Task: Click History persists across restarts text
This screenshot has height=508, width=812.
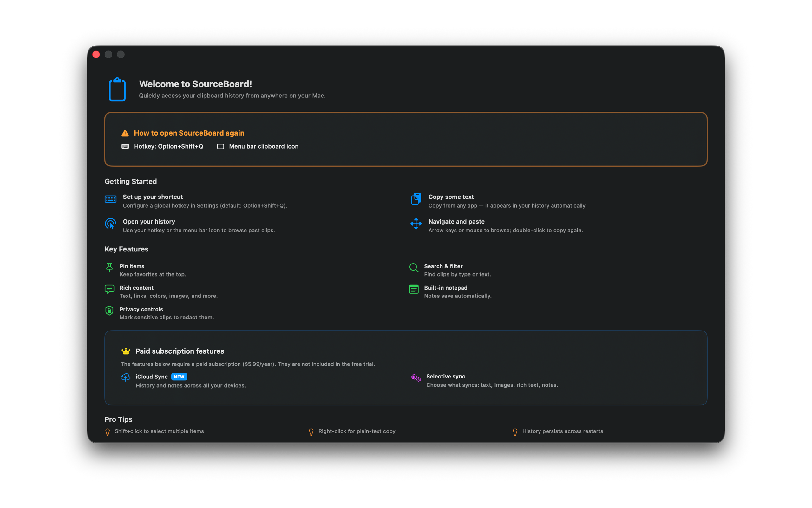Action: (x=563, y=431)
